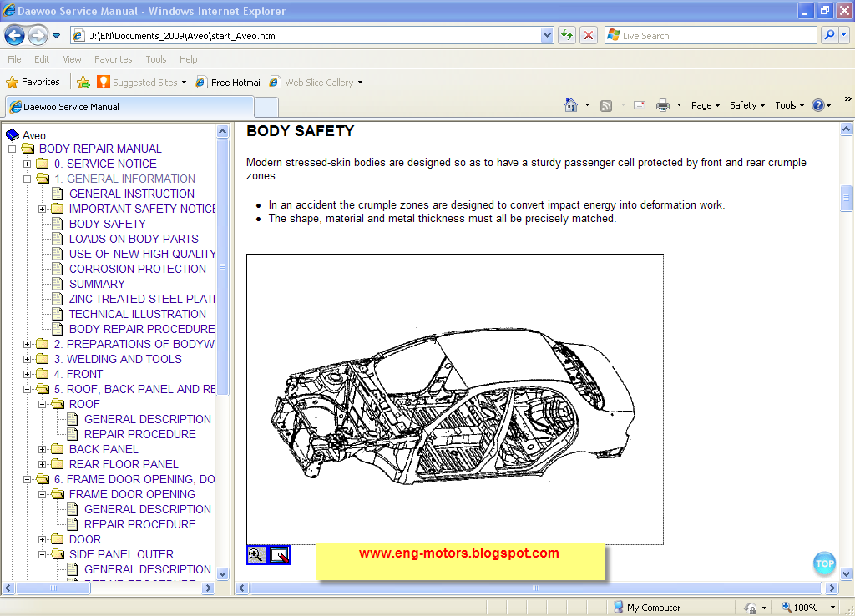Click the Add to Favorites Bar icon
855x616 pixels.
pyautogui.click(x=83, y=83)
